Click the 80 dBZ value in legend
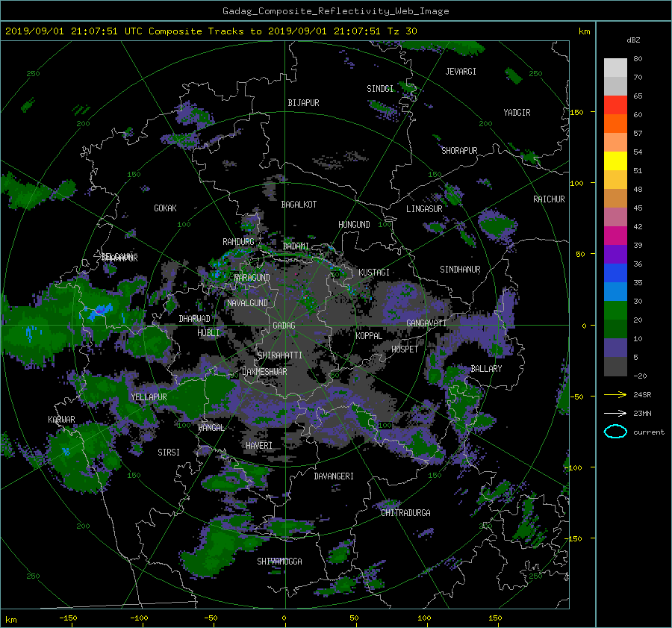Viewport: 672px width, 628px height. [x=638, y=59]
